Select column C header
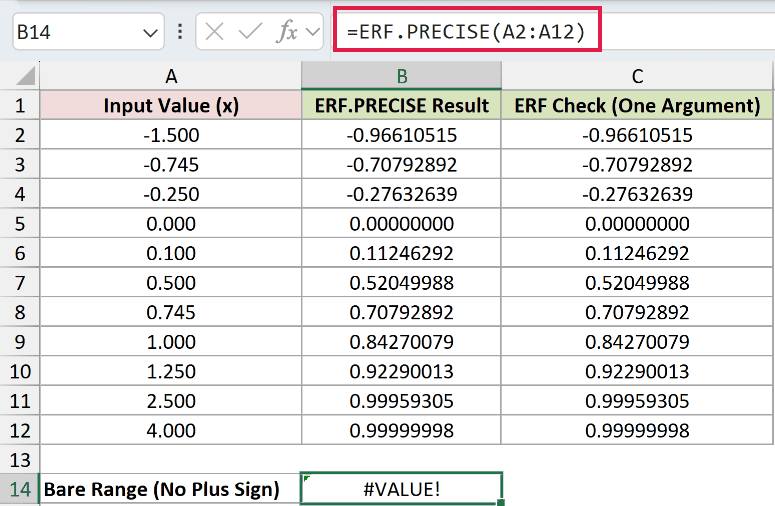Screen dimensions: 775x506 coord(637,76)
